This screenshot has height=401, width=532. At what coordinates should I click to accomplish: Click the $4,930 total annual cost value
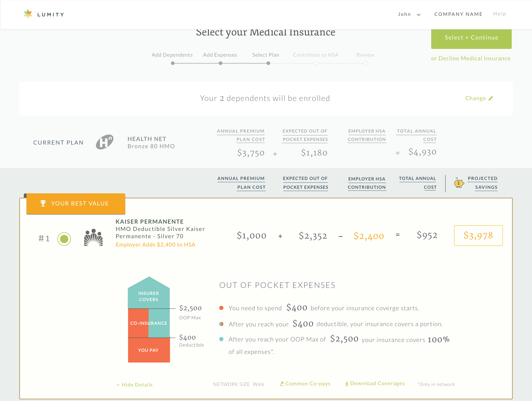[x=422, y=152]
